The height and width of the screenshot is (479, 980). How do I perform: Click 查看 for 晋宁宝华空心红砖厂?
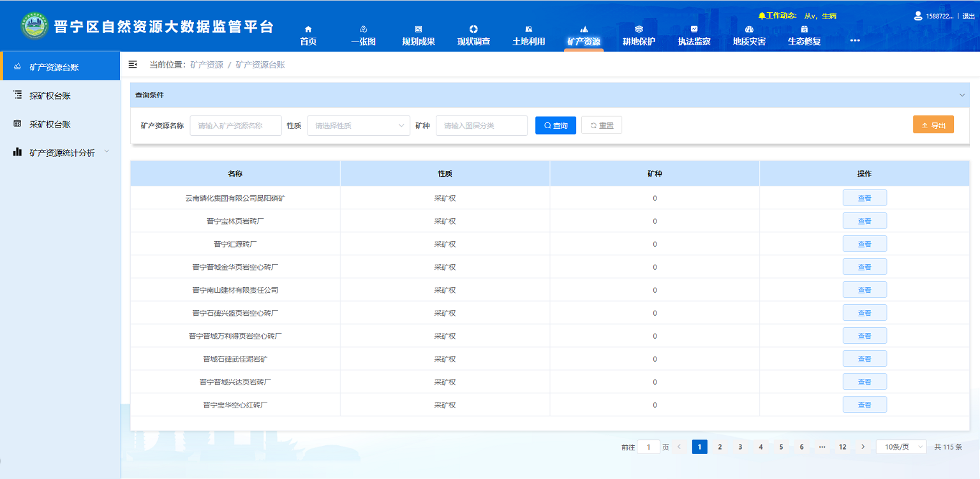click(865, 404)
